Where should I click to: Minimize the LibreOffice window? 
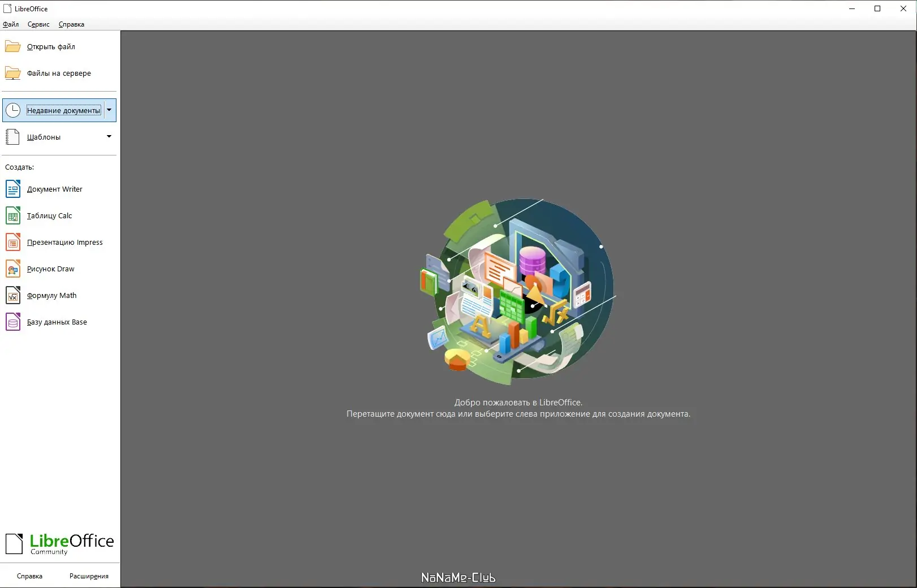pos(852,8)
